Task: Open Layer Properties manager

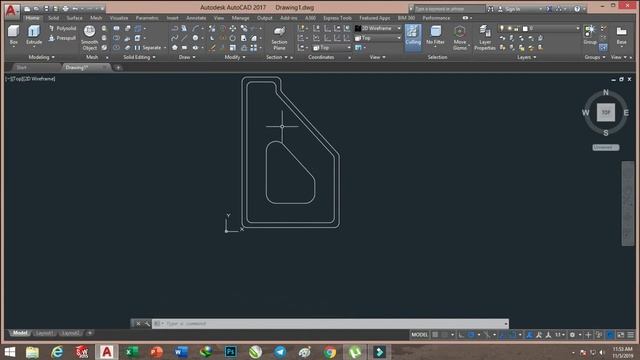Action: click(485, 38)
